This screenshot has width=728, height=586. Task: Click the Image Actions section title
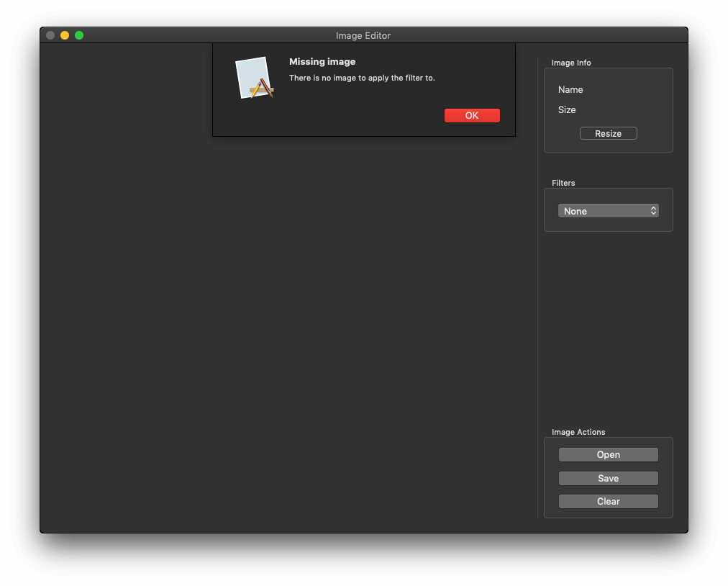click(578, 433)
